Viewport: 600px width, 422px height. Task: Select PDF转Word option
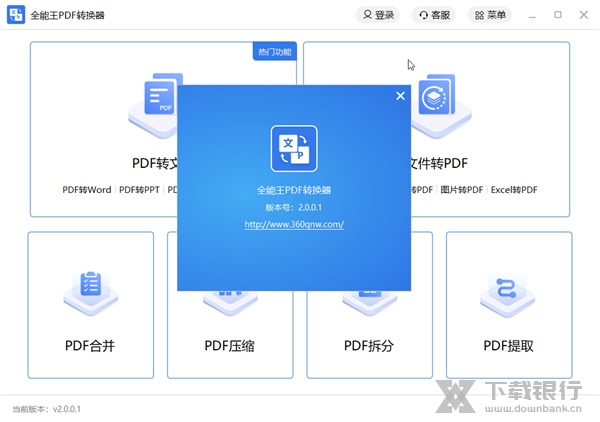87,190
